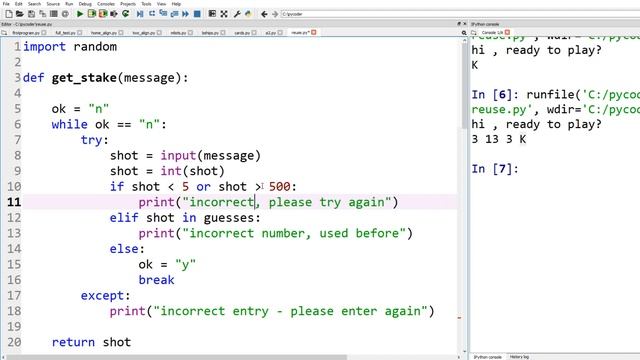Viewport: 640px width, 360px height.
Task: Close the reuse.py editor tab
Action: 313,32
